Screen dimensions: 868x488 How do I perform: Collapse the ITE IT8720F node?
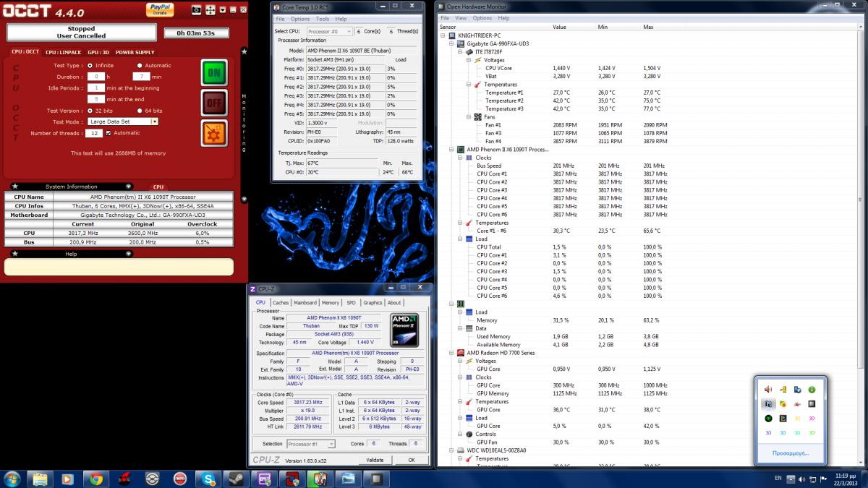pos(459,52)
